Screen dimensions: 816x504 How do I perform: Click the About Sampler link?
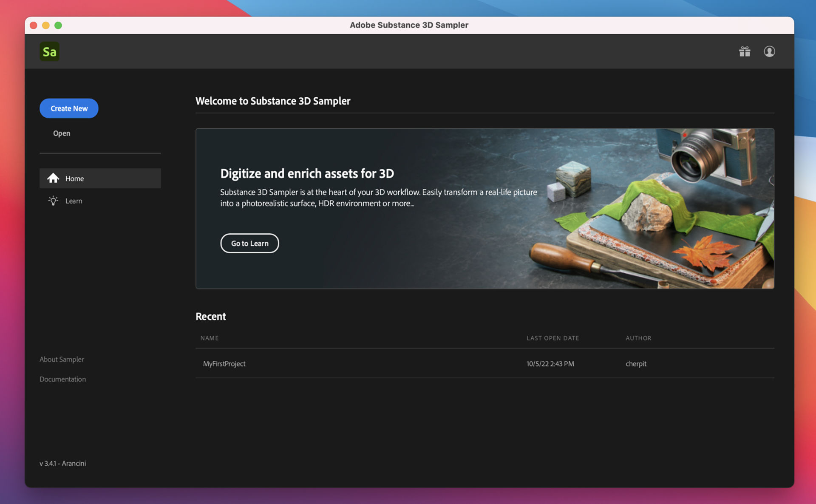[62, 359]
